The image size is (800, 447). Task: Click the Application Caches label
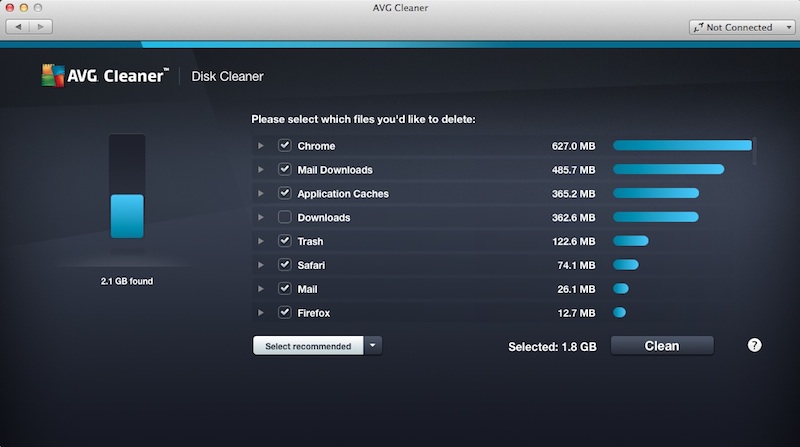[343, 194]
